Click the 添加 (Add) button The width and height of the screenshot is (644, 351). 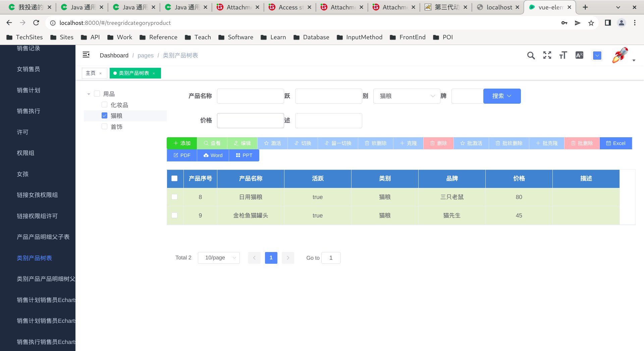(x=181, y=143)
